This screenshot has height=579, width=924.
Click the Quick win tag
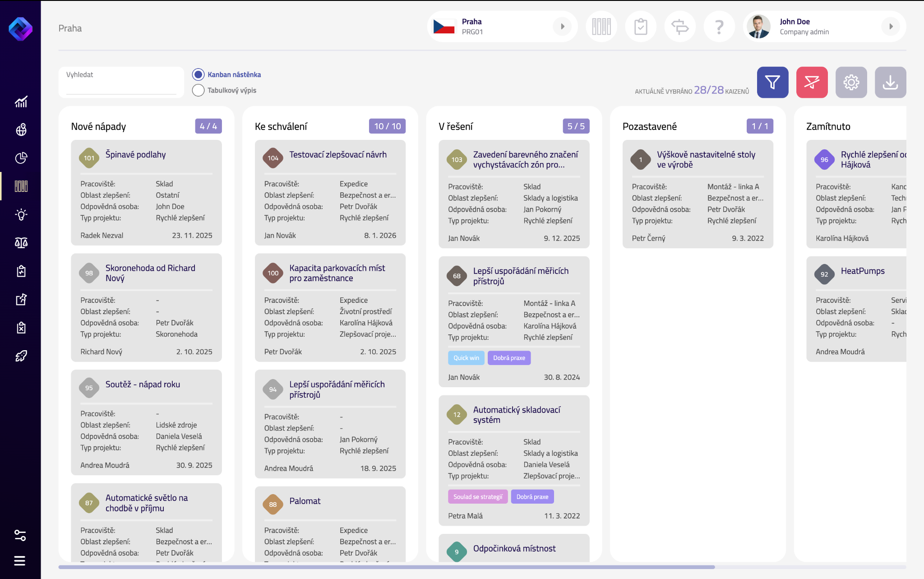click(466, 358)
